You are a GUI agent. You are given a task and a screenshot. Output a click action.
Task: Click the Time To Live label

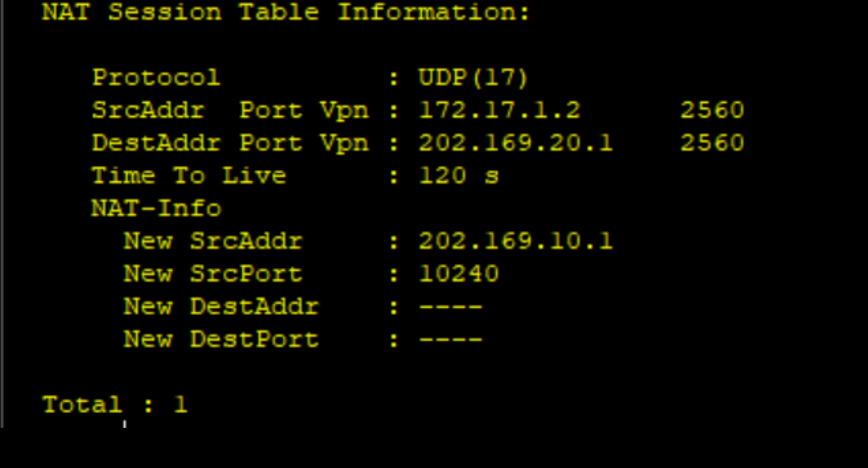(x=188, y=176)
